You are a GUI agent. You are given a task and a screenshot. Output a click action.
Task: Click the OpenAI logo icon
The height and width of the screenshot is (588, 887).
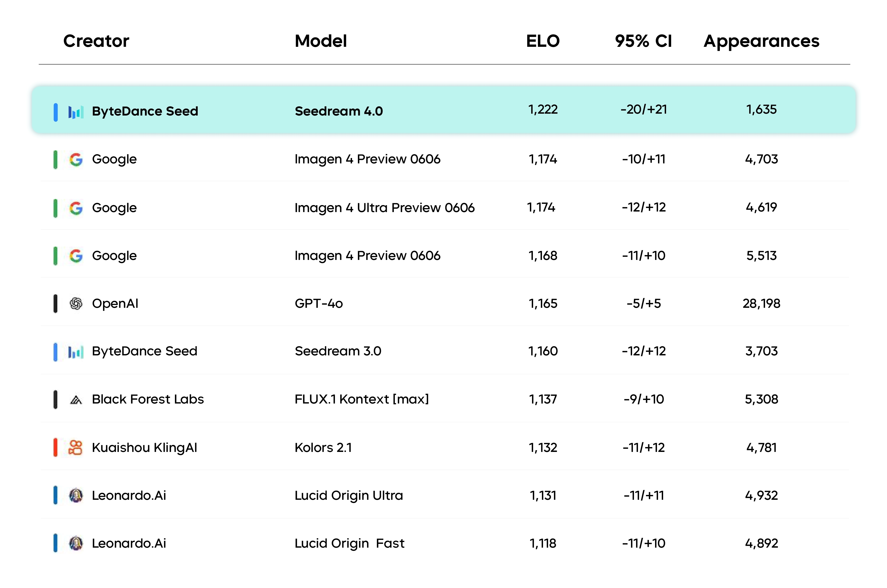click(x=76, y=303)
